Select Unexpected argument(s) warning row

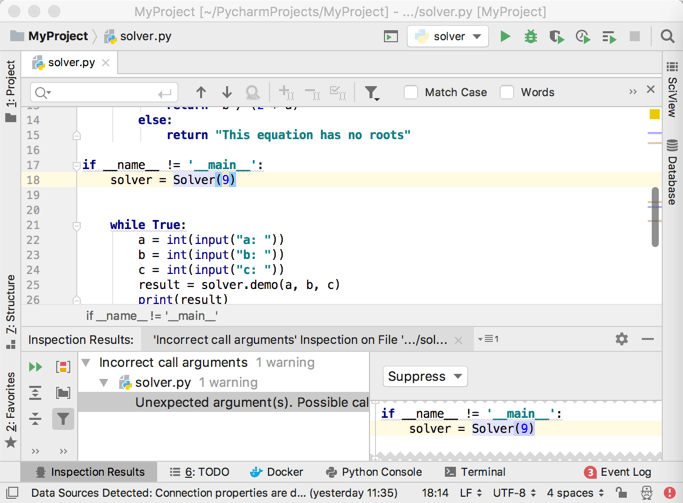(x=223, y=402)
